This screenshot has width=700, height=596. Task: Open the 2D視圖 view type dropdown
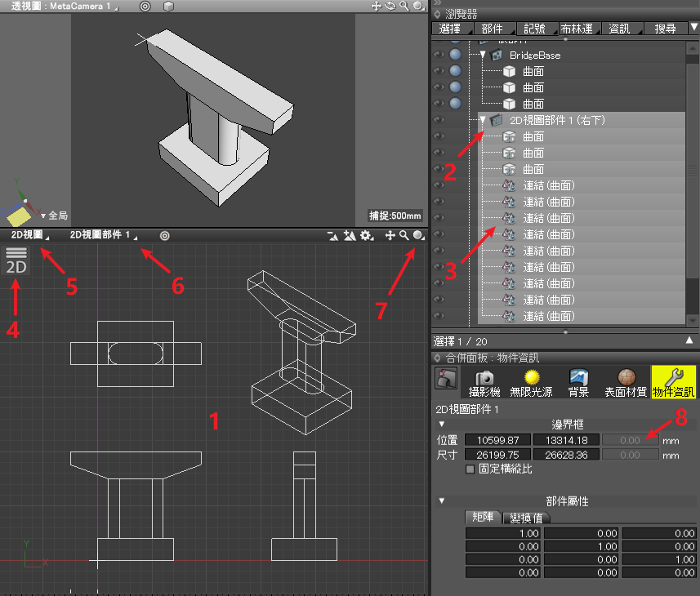point(28,235)
